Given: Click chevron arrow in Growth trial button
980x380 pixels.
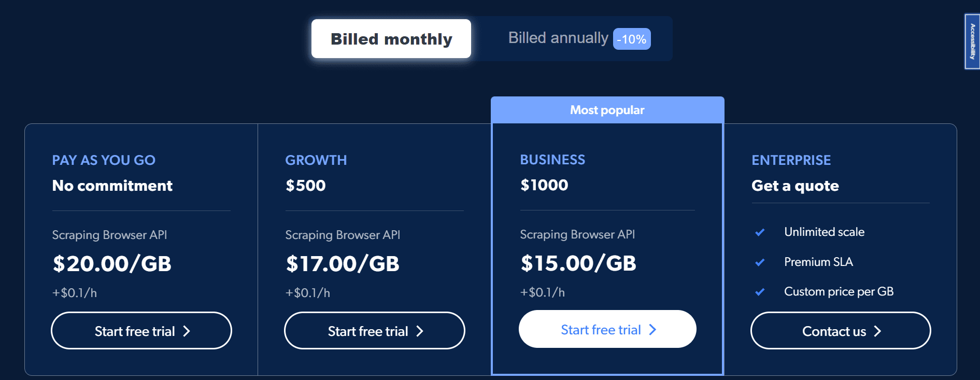Looking at the screenshot, I should pyautogui.click(x=420, y=331).
